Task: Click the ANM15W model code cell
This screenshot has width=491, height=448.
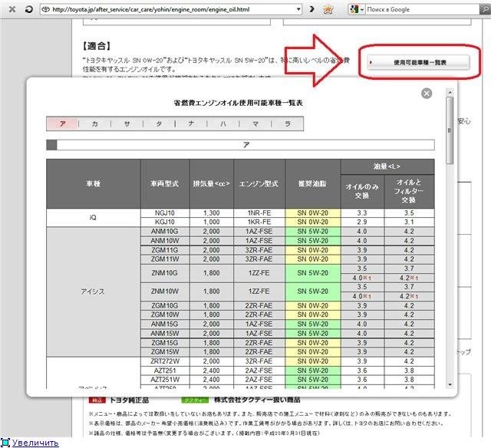Action: click(x=165, y=334)
